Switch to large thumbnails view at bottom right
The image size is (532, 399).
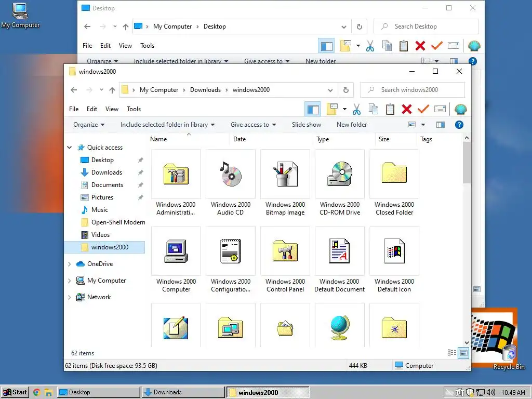pos(463,353)
